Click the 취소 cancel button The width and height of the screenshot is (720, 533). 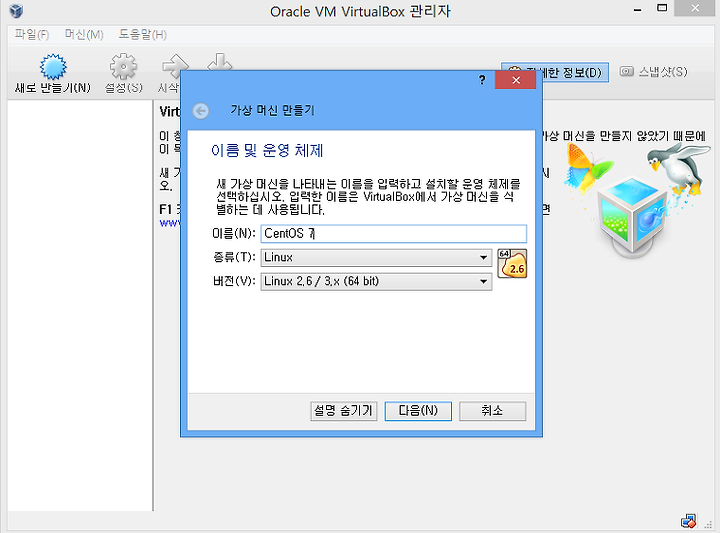pos(492,411)
